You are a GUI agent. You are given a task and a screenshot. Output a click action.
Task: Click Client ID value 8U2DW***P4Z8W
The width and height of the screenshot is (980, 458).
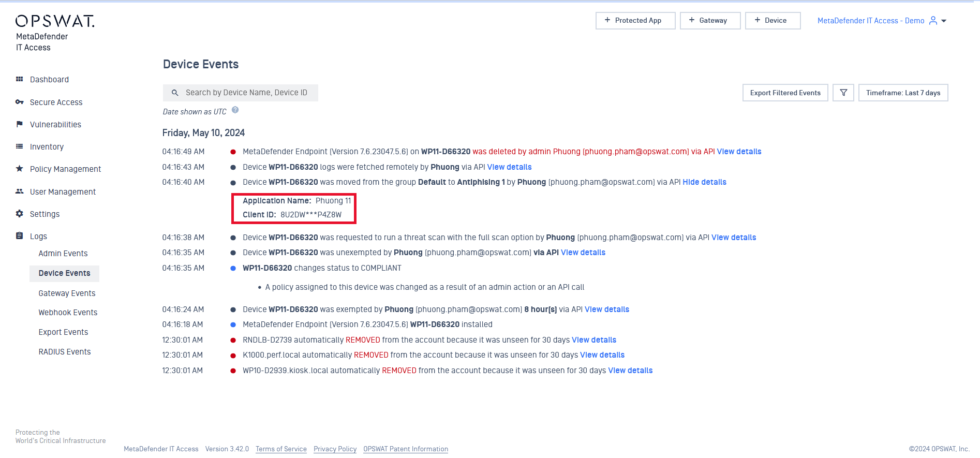pyautogui.click(x=311, y=215)
